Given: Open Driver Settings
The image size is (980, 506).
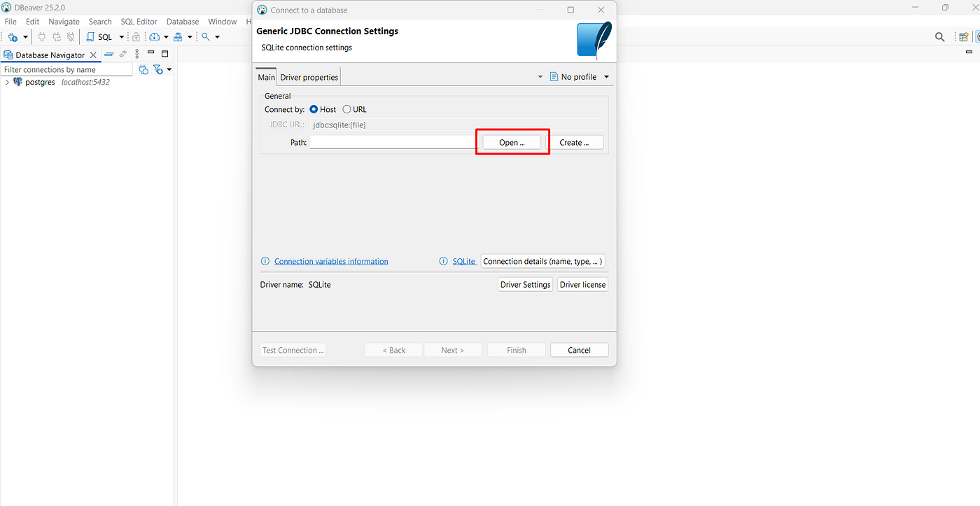Looking at the screenshot, I should (x=525, y=285).
